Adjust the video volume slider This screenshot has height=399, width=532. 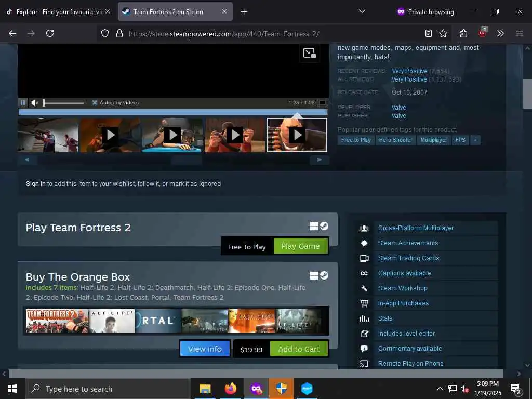pos(63,103)
